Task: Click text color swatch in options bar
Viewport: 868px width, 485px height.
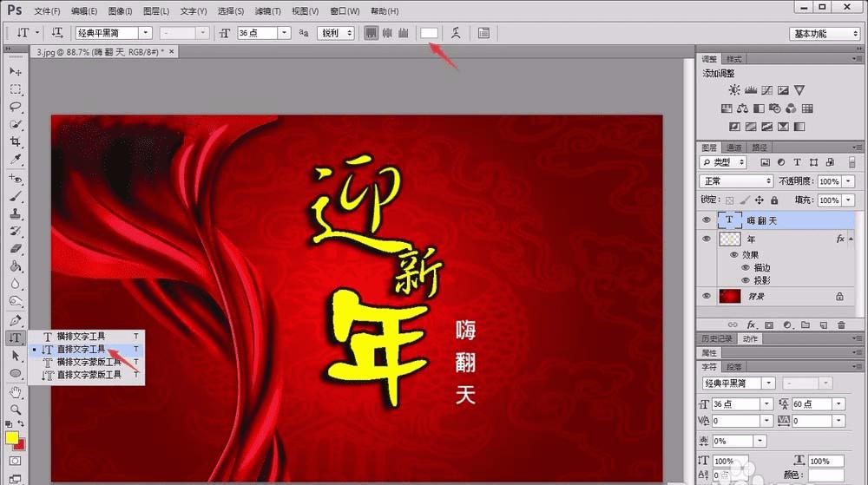Action: pos(429,33)
